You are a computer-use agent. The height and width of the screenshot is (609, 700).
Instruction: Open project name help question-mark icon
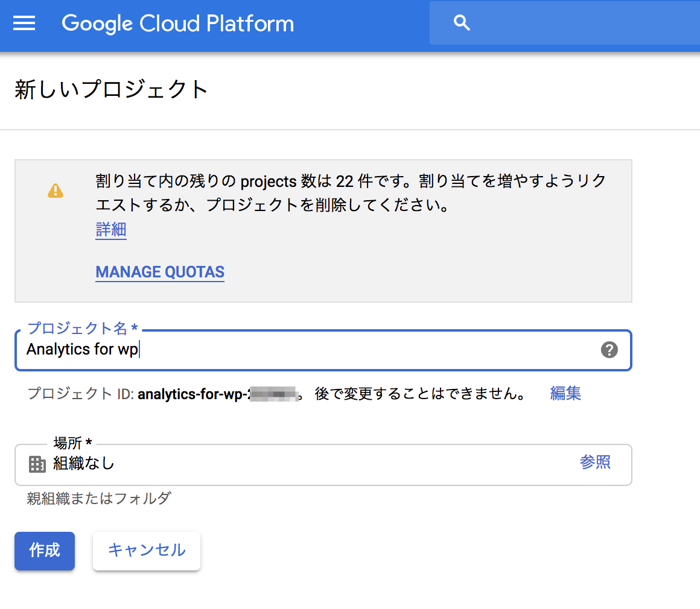click(x=609, y=350)
